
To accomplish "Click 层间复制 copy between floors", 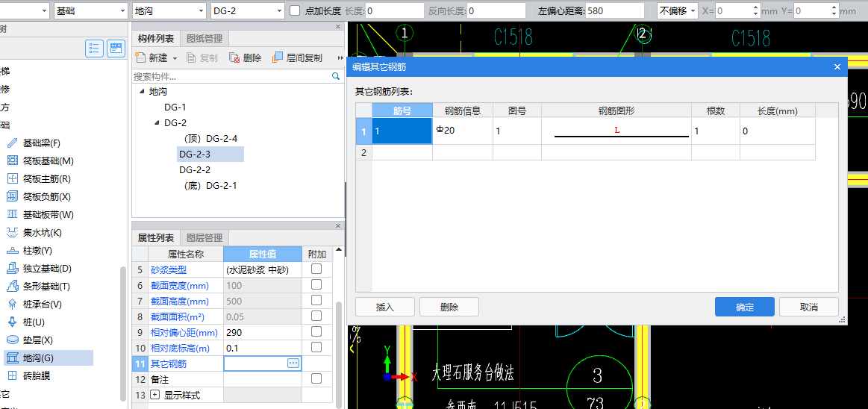I will coord(297,57).
